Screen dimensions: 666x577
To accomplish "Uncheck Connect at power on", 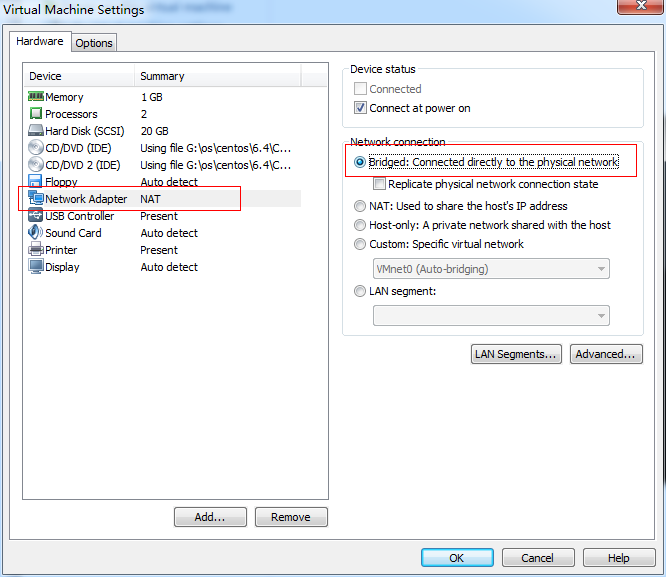I will (360, 107).
